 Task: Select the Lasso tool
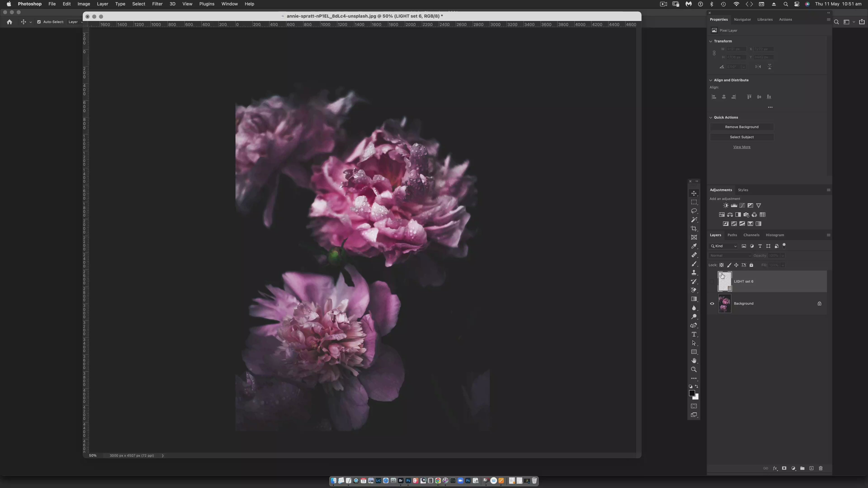(694, 211)
